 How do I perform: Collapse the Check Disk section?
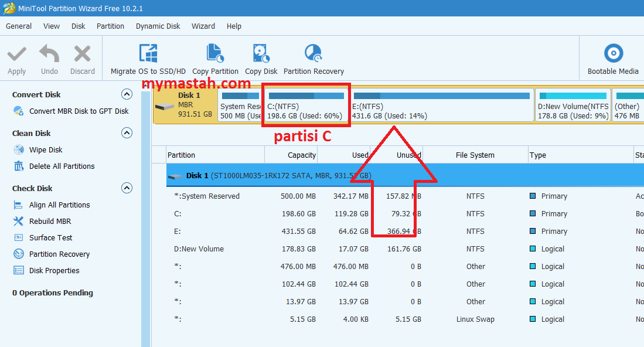point(127,188)
